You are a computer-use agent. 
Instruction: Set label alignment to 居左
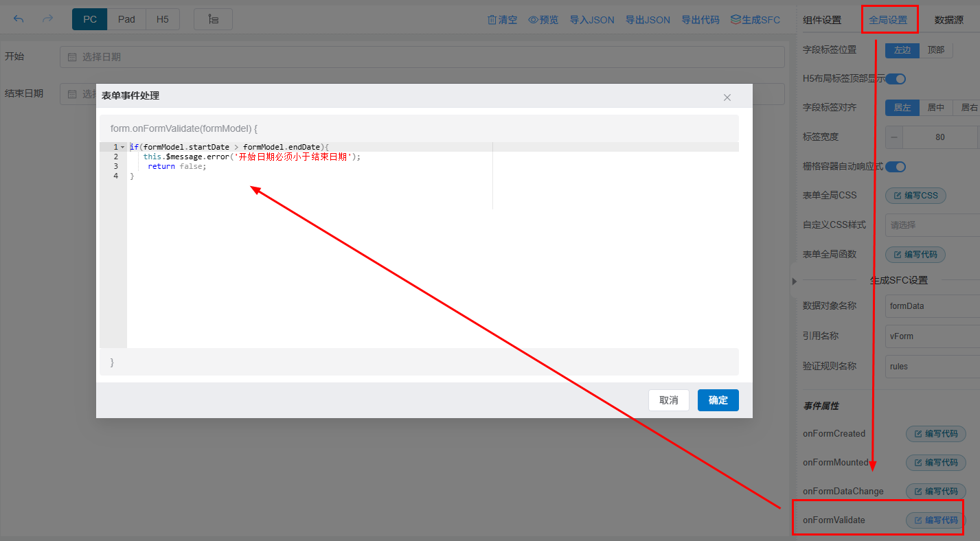[902, 108]
